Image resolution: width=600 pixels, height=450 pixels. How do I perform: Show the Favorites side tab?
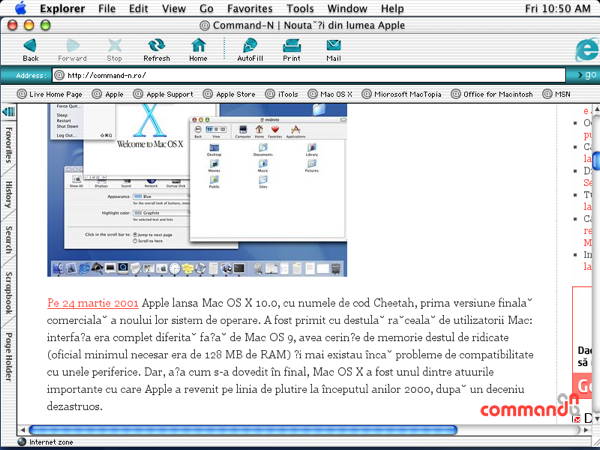tap(8, 145)
